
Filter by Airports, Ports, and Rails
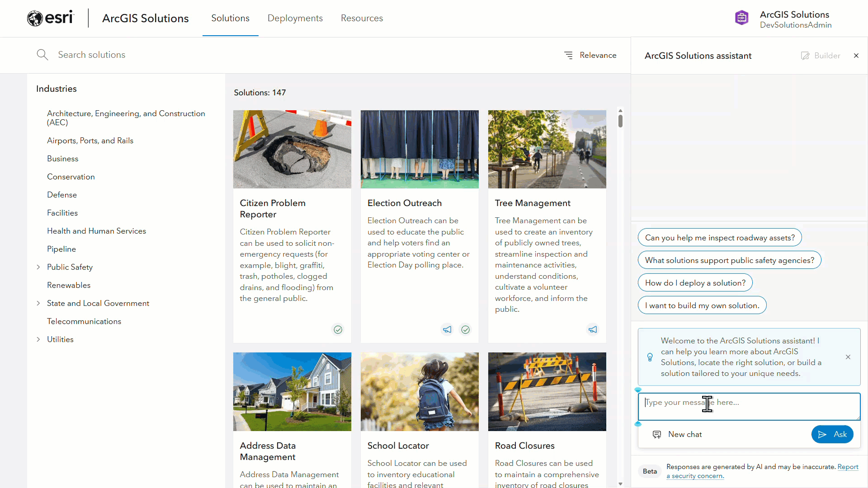coord(90,141)
